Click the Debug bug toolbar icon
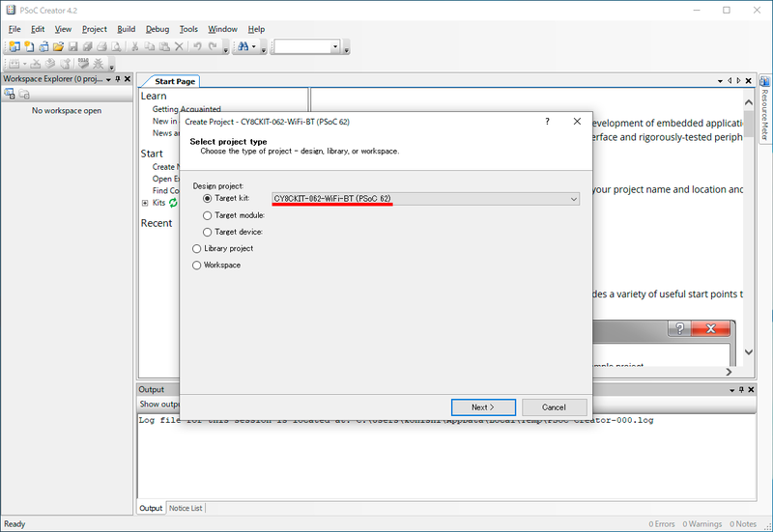This screenshot has width=773, height=532. click(99, 64)
